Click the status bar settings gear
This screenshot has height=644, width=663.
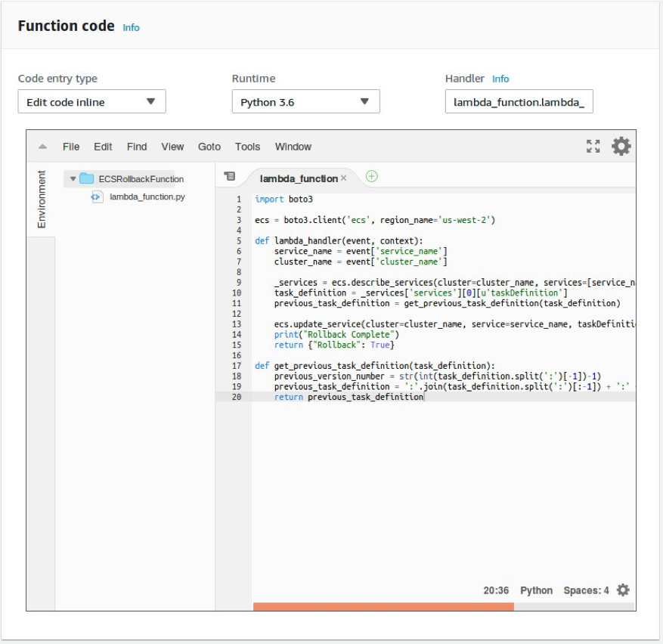click(x=623, y=590)
